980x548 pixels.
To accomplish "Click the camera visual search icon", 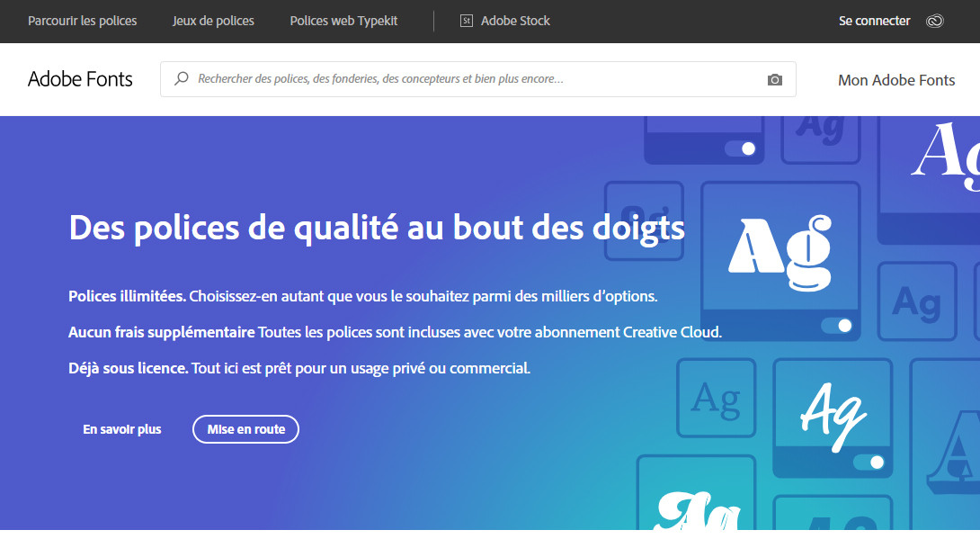I will pyautogui.click(x=774, y=79).
